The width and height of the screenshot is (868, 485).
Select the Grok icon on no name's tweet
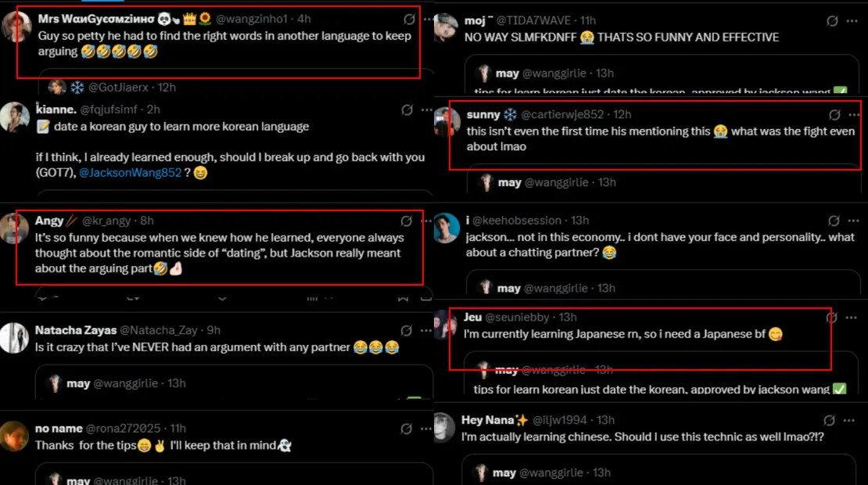pyautogui.click(x=407, y=429)
